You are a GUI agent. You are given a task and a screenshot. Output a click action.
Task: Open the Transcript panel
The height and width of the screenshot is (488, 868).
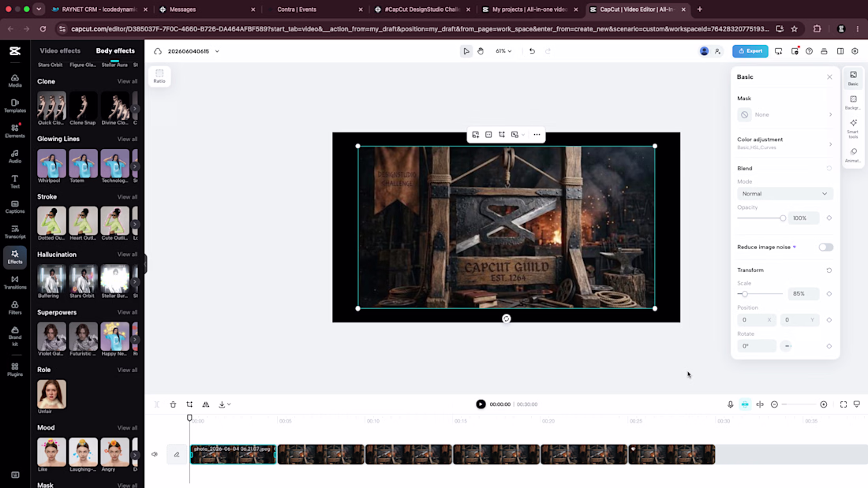click(x=15, y=232)
